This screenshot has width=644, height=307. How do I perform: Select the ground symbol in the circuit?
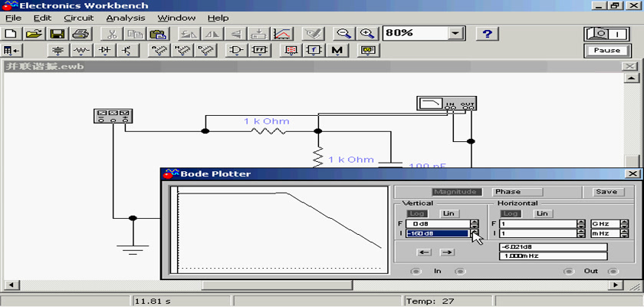[x=133, y=249]
